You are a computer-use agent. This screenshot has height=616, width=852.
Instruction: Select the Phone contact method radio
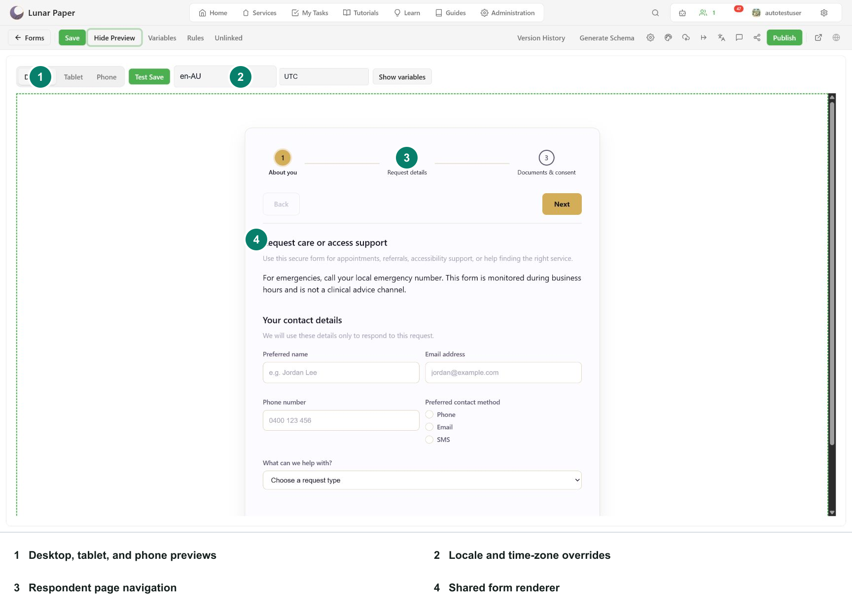click(429, 414)
